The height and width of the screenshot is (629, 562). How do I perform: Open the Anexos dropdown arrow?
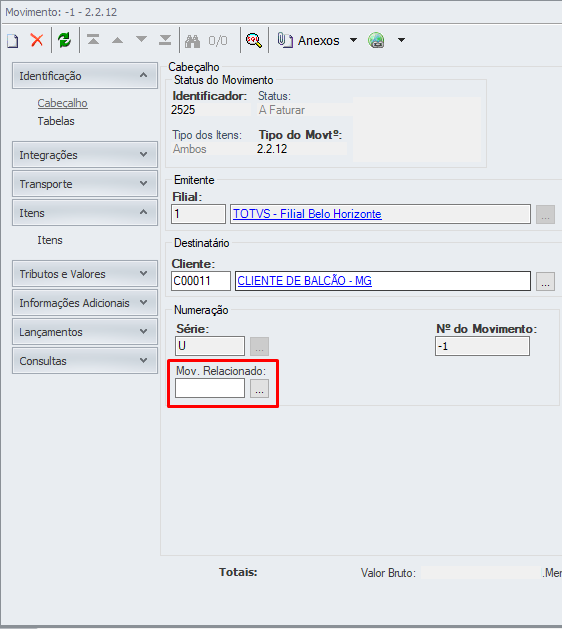point(353,40)
